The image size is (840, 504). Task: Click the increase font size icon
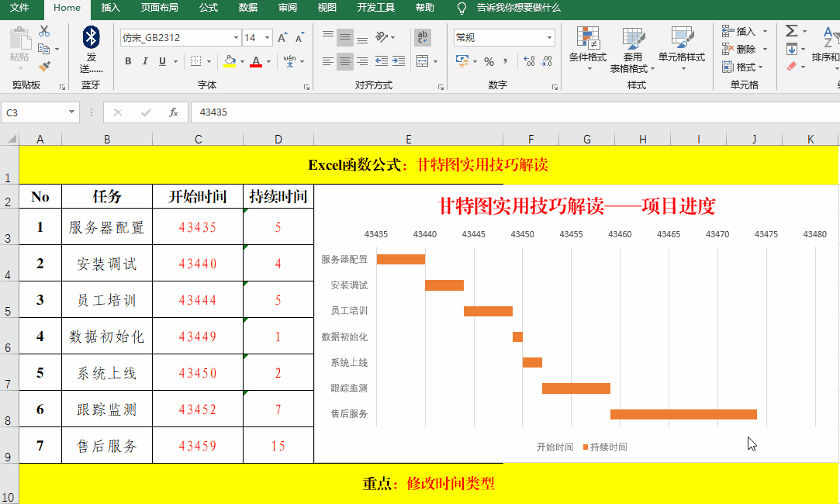[x=282, y=38]
